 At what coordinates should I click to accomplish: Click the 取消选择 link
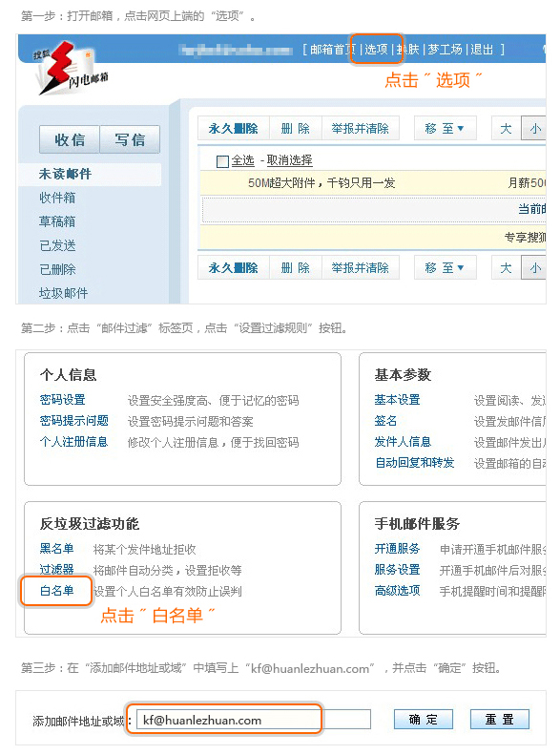pyautogui.click(x=290, y=160)
